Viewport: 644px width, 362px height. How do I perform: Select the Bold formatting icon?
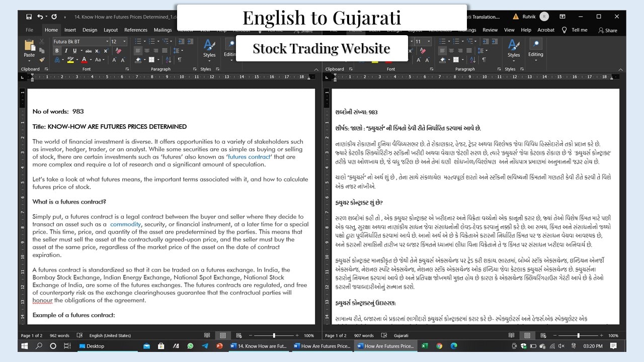[x=57, y=51]
